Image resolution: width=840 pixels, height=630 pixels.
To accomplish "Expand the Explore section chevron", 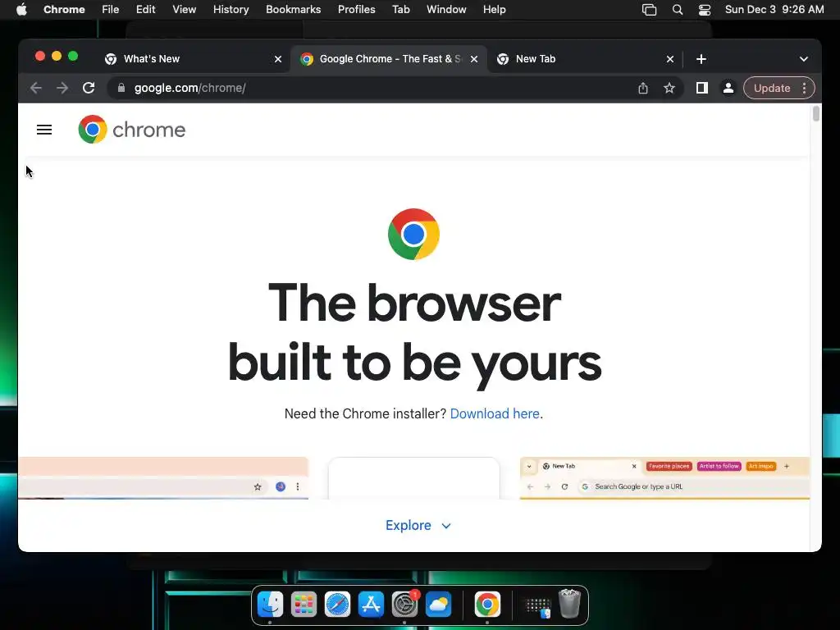I will point(446,526).
